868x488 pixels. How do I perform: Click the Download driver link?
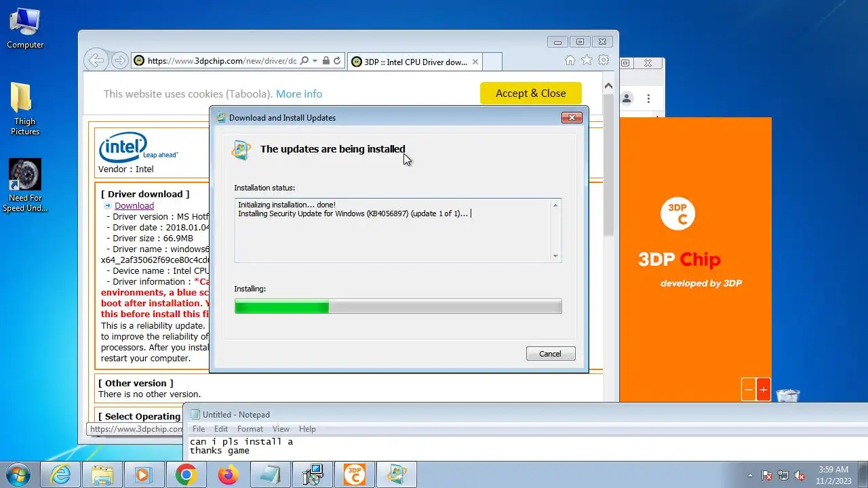[134, 206]
